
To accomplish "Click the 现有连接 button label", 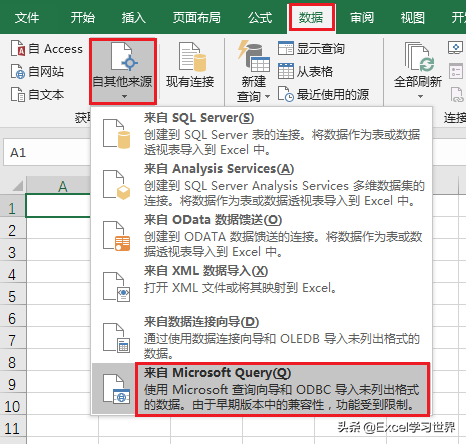I will 190,82.
